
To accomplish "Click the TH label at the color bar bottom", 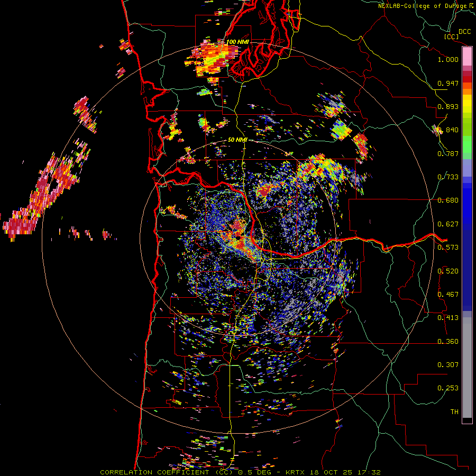I will pos(454,412).
